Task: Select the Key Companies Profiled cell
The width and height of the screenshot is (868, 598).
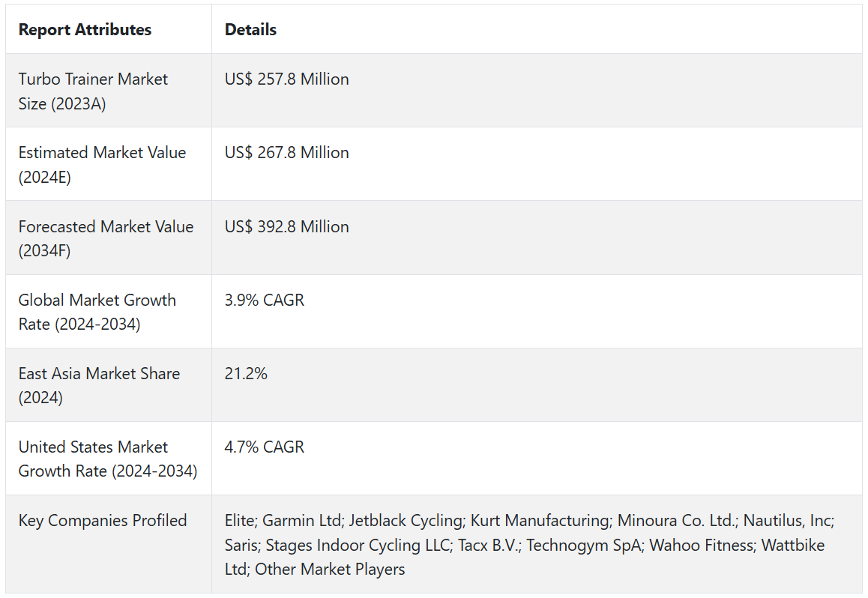Action: tap(103, 521)
